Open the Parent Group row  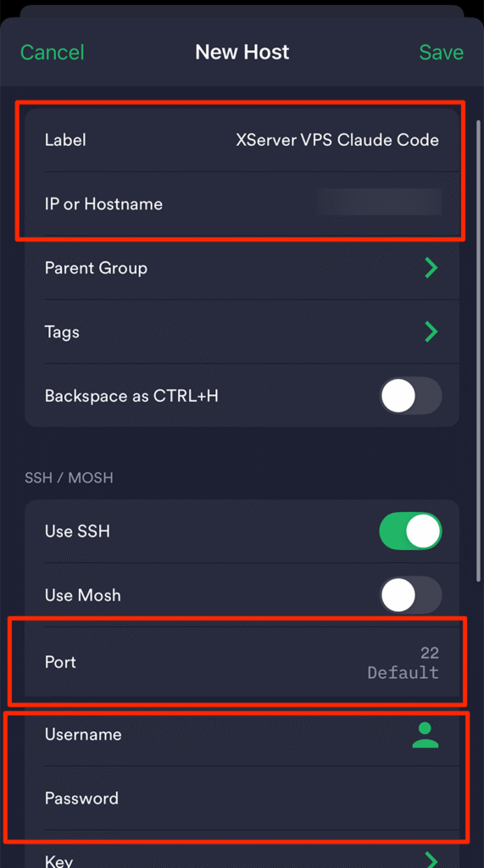242,268
